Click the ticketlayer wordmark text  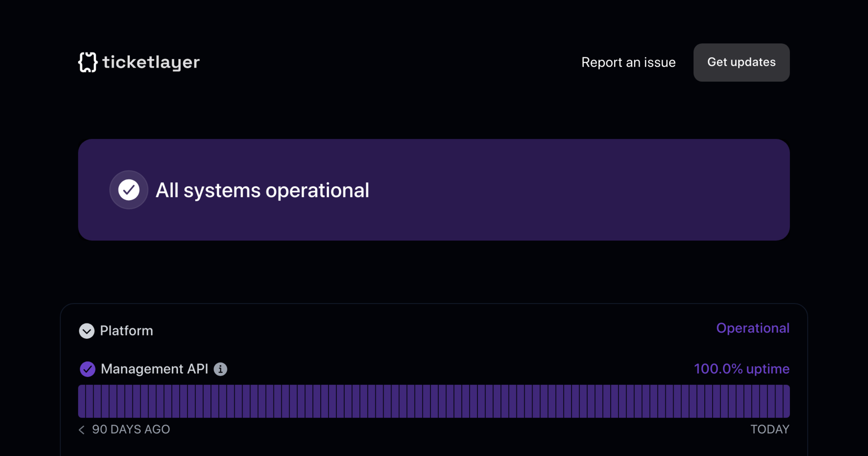pos(151,62)
